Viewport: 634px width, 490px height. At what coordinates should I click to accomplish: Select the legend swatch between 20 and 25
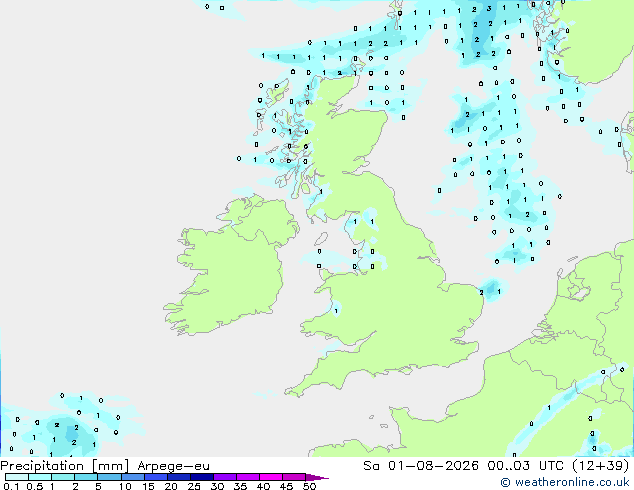pos(178,477)
